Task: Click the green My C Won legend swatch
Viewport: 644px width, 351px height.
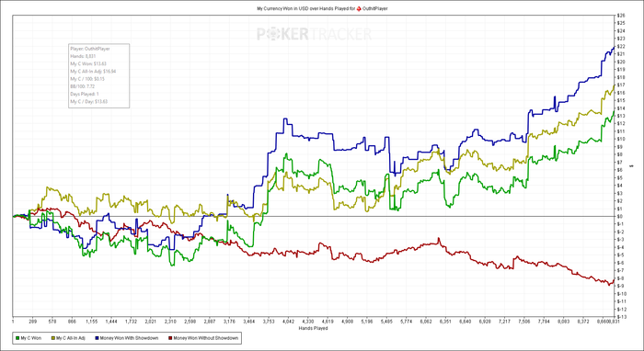Action: tap(17, 338)
